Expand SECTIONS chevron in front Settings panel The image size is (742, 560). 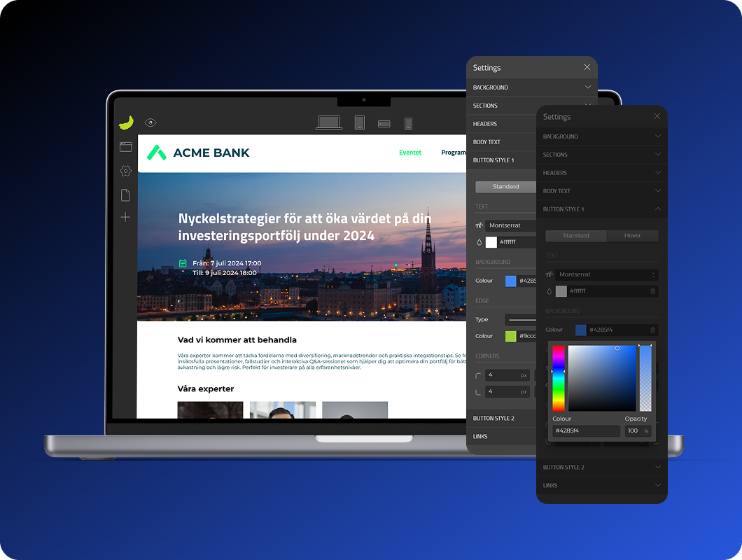pyautogui.click(x=658, y=154)
